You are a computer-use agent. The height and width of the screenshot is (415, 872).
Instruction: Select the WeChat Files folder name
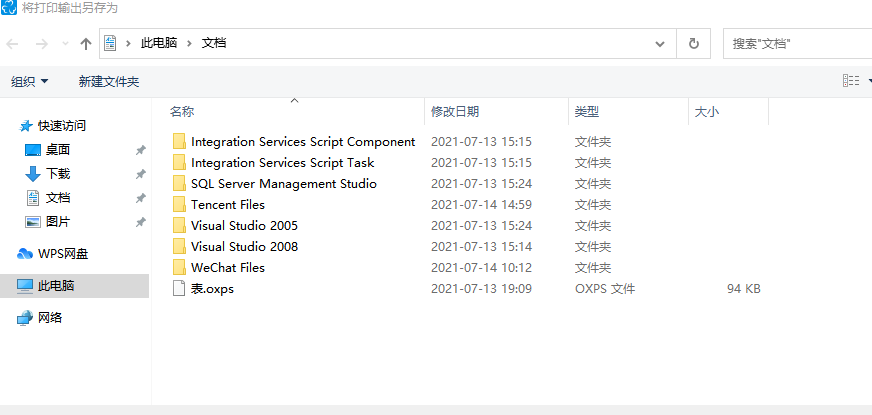227,268
